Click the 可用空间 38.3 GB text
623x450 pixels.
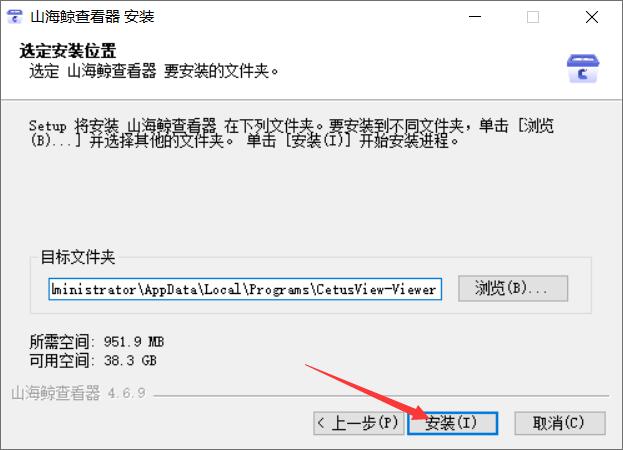tap(93, 361)
